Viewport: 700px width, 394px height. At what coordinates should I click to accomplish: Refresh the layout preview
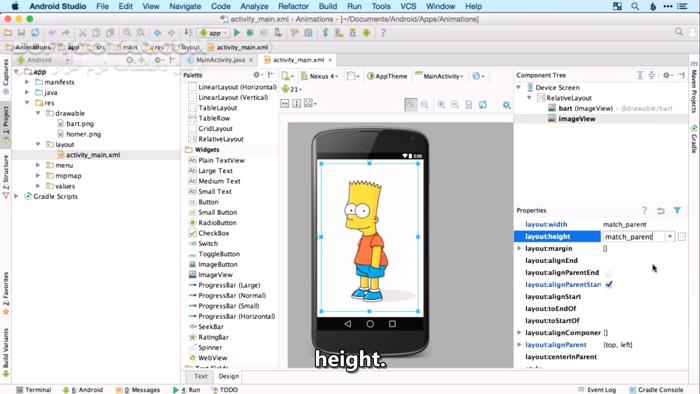coord(483,104)
